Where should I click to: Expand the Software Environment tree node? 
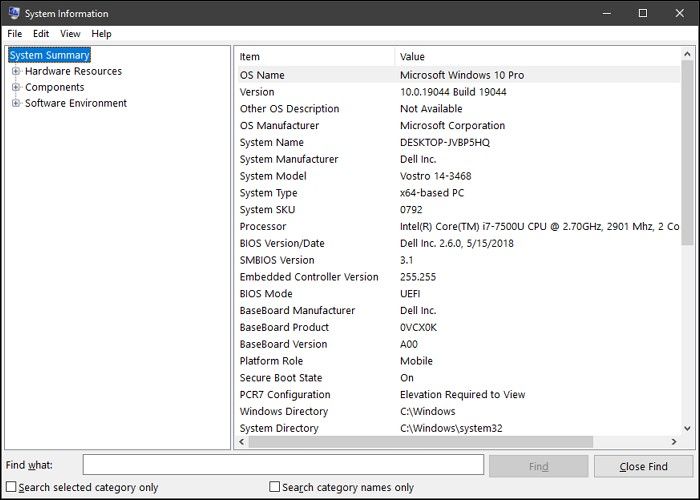(16, 104)
